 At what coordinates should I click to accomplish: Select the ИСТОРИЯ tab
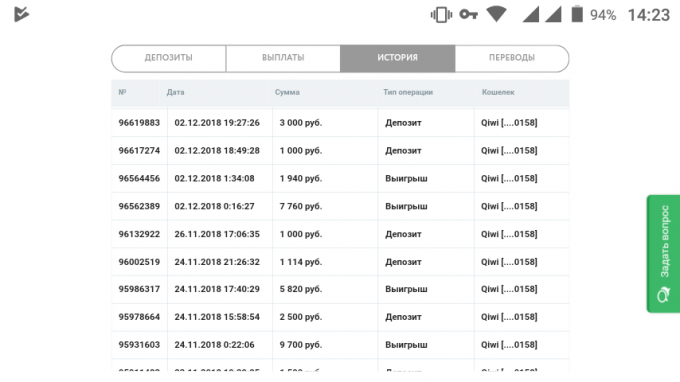[x=398, y=58]
